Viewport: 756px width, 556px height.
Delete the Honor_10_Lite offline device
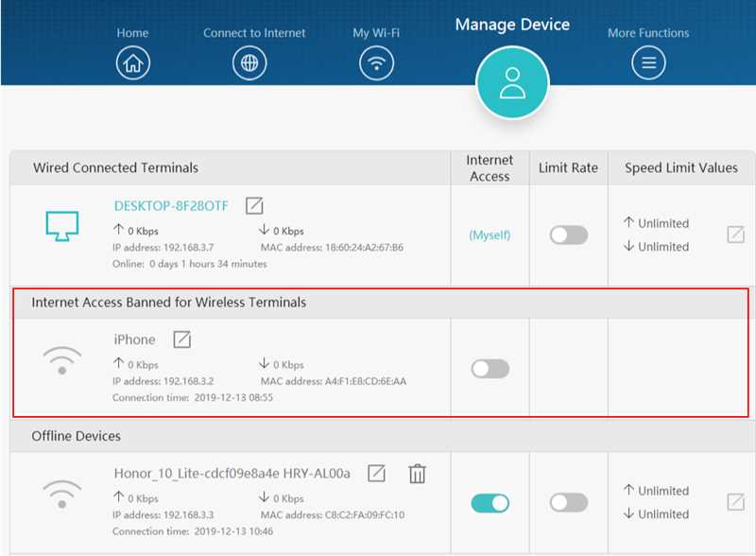[417, 474]
